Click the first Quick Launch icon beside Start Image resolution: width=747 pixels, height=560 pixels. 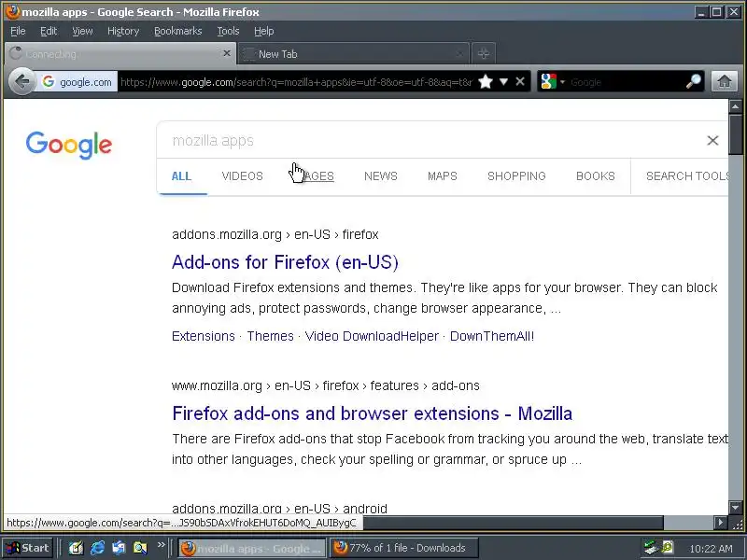(x=76, y=548)
